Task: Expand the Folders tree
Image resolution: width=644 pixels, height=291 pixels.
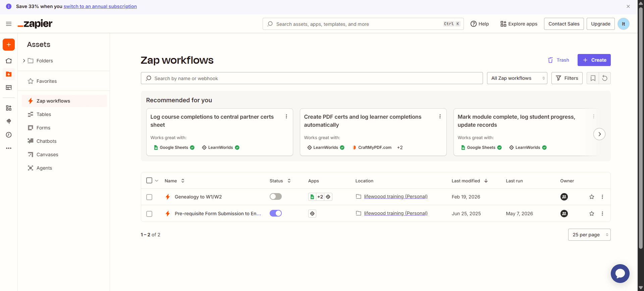Action: click(x=24, y=61)
